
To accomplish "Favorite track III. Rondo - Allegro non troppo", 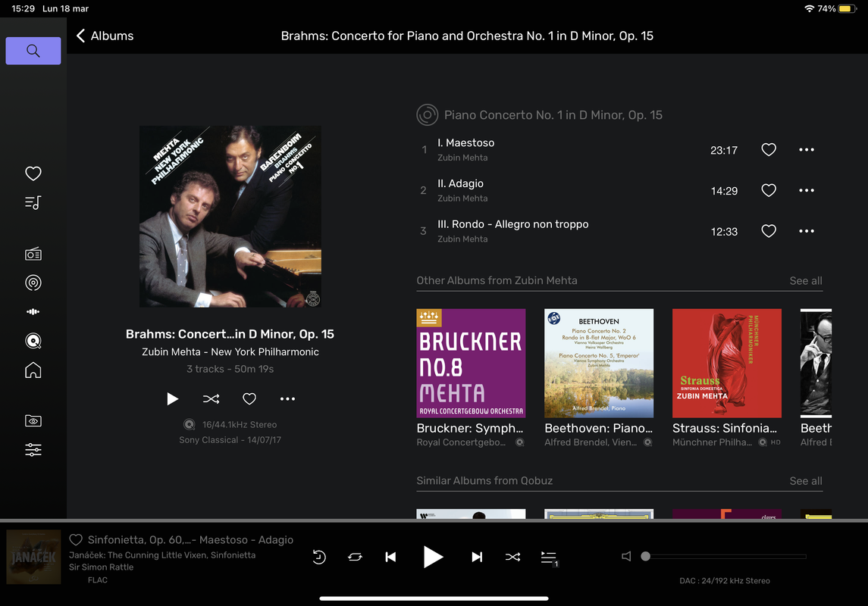I will point(769,231).
